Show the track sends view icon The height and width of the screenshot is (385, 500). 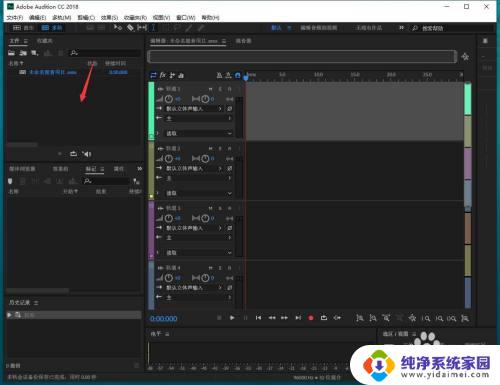(x=172, y=75)
